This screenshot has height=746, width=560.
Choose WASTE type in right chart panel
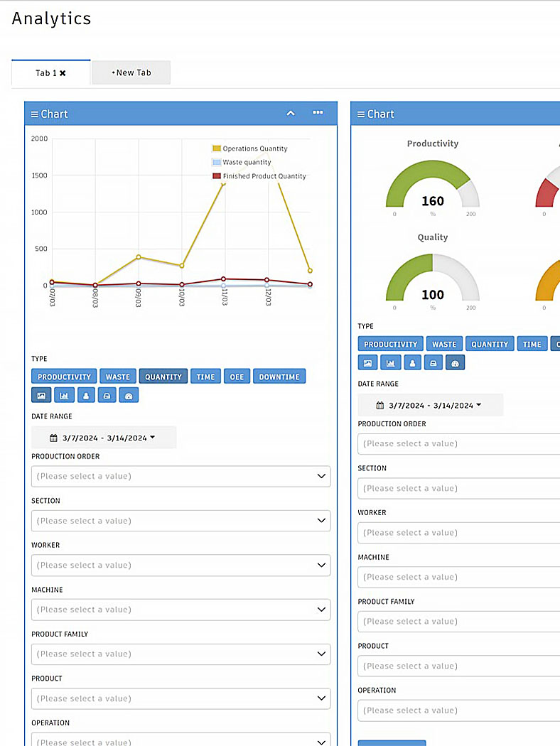[x=444, y=344]
